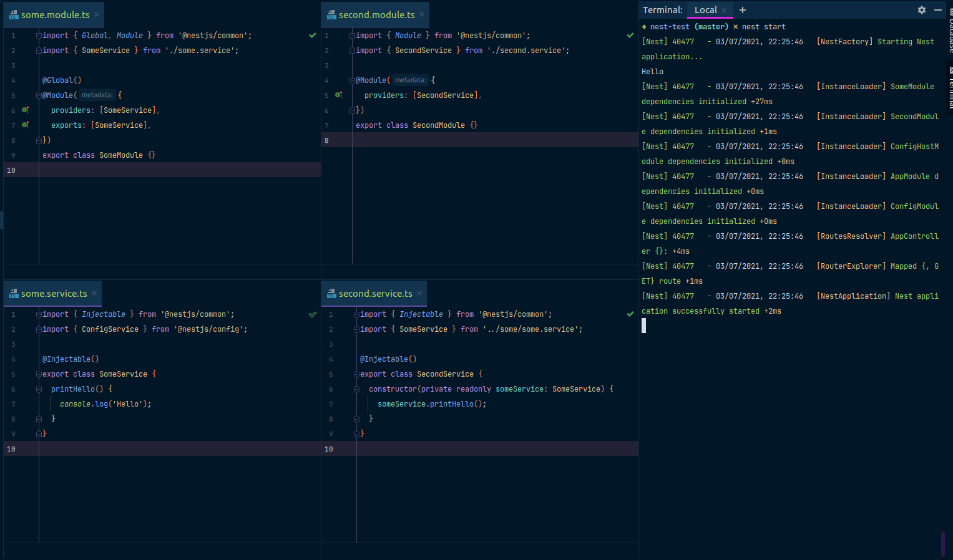This screenshot has width=953, height=560.
Task: Click the terminal input cursor block
Action: coord(643,326)
